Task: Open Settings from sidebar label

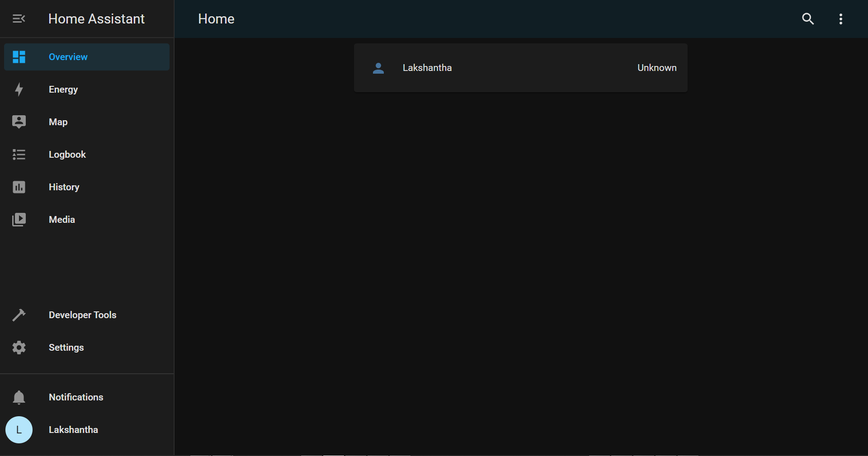Action: 66,348
